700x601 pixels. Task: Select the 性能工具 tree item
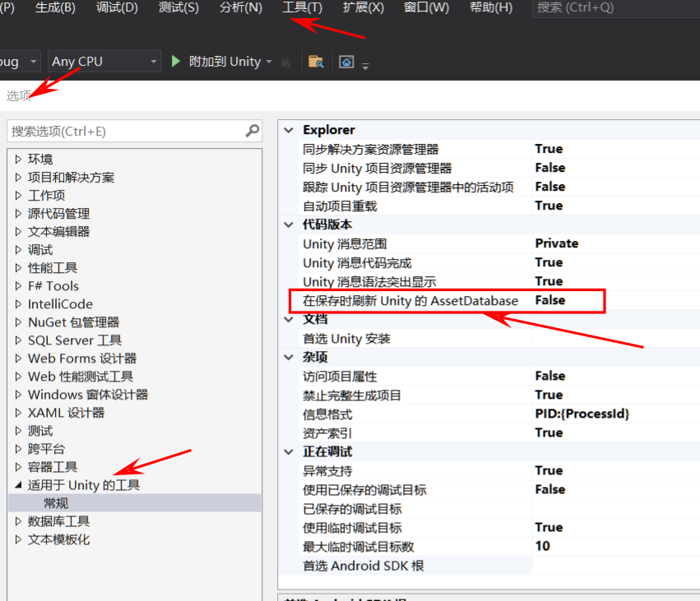pos(53,268)
